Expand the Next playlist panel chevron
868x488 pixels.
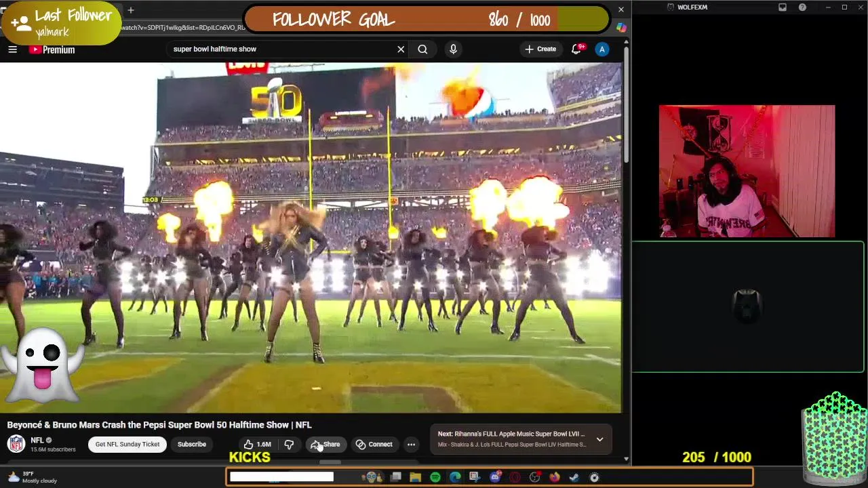point(599,439)
